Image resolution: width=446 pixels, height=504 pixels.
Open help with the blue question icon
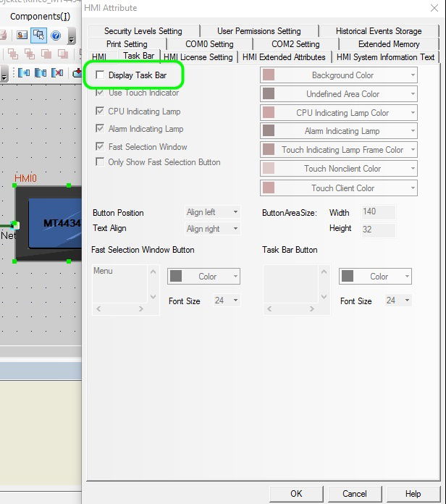pyautogui.click(x=56, y=35)
